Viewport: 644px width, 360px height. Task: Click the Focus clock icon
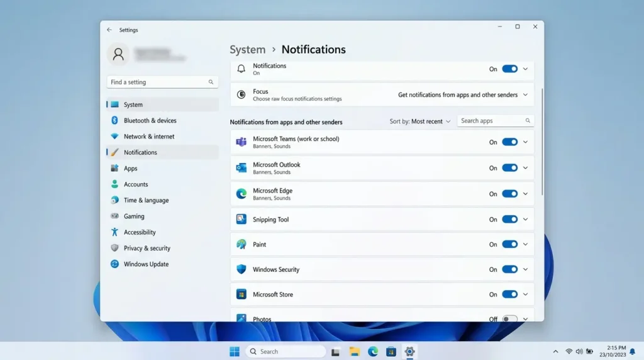pos(241,94)
